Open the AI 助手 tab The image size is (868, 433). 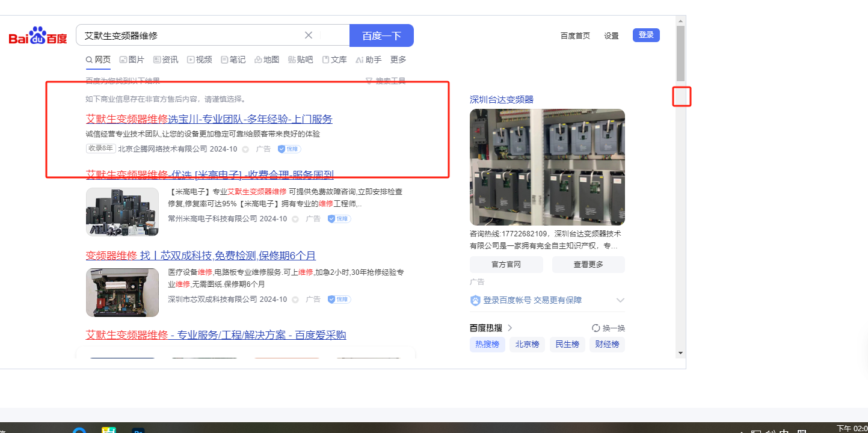pos(369,60)
